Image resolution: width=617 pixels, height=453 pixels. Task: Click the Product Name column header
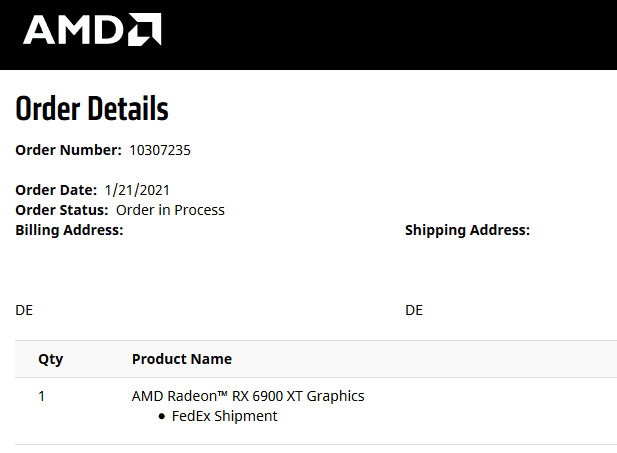tap(182, 359)
